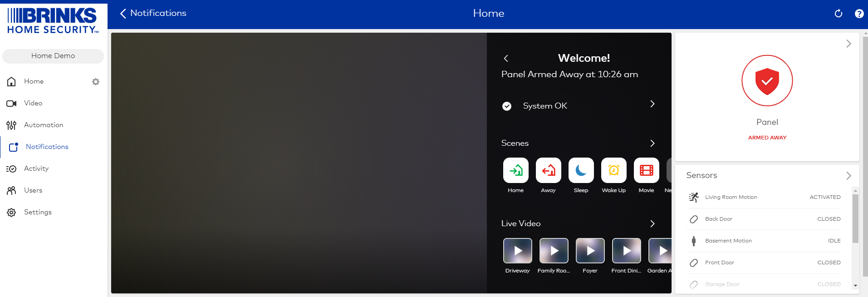Select the Front Door sensor row
The image size is (868, 297).
point(764,263)
